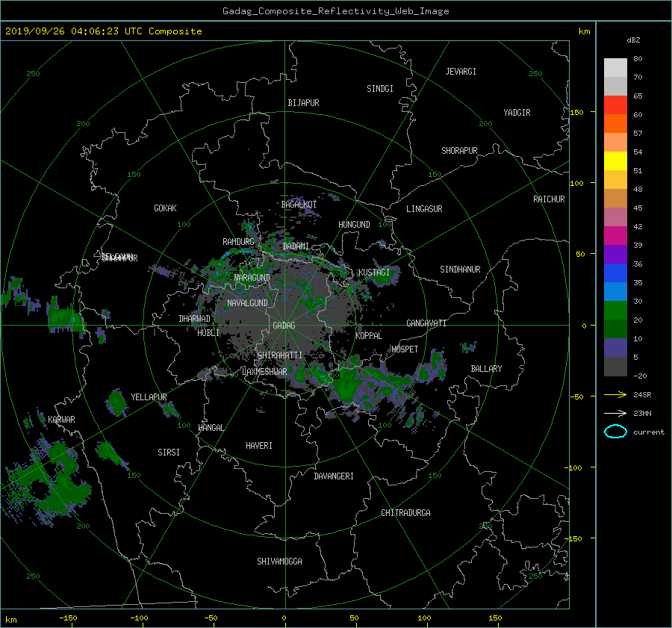This screenshot has width=672, height=628.
Task: Click the HOSPET city label
Action: 405,349
